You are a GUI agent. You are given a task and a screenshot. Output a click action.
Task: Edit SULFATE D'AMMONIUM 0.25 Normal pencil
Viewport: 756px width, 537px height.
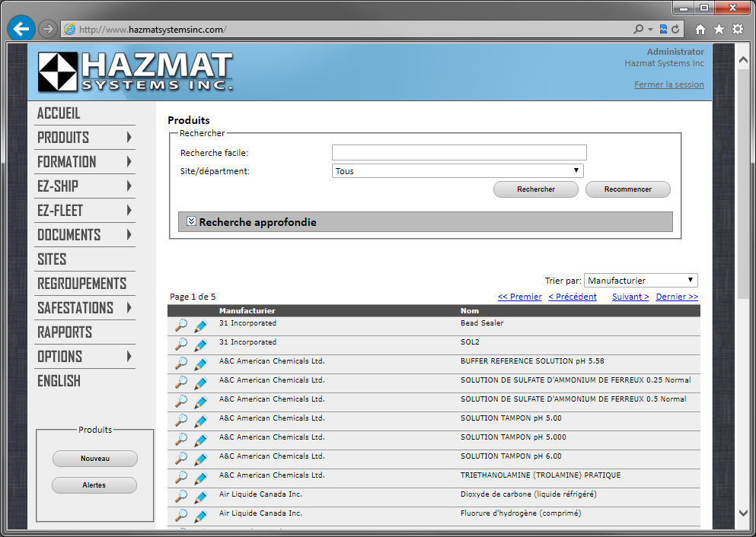[200, 383]
